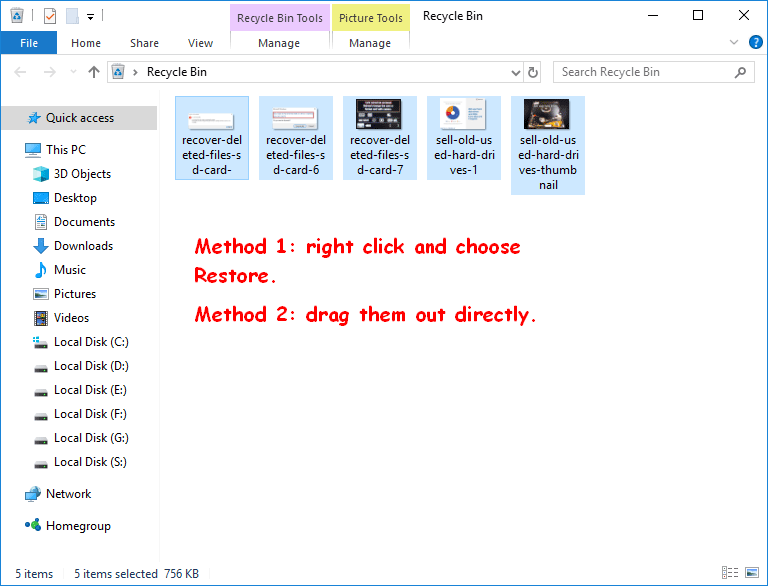Screen dimensions: 768x586
Task: Open the File menu
Action: point(29,43)
